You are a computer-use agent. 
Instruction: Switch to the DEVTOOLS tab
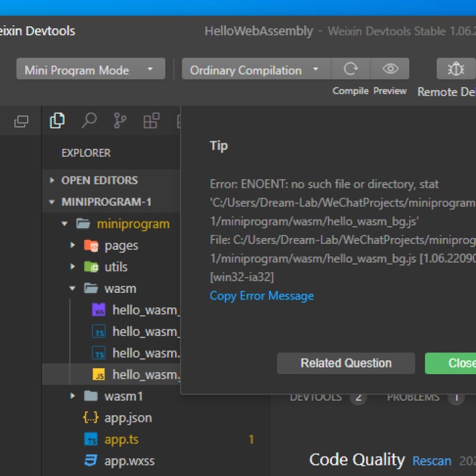[x=316, y=398]
